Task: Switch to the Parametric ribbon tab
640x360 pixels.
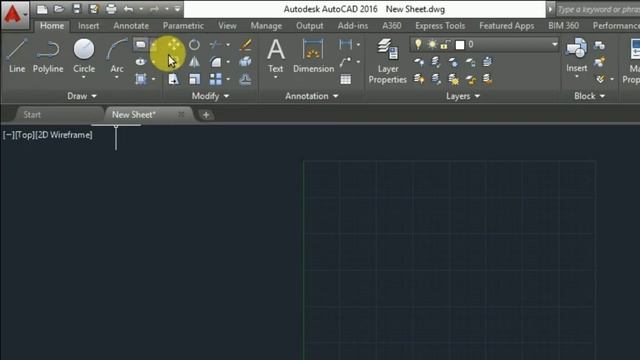Action: 183,26
